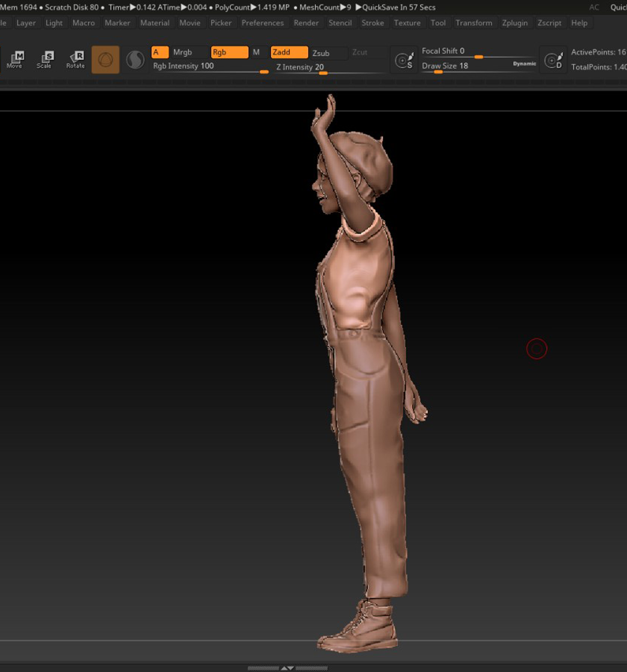Toggle Zadd sculpting mode
627x672 pixels.
pyautogui.click(x=289, y=52)
